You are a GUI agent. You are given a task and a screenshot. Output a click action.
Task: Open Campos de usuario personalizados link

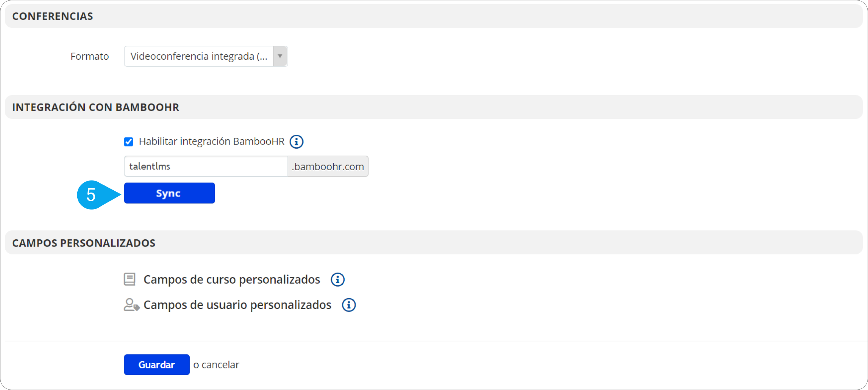coord(237,305)
